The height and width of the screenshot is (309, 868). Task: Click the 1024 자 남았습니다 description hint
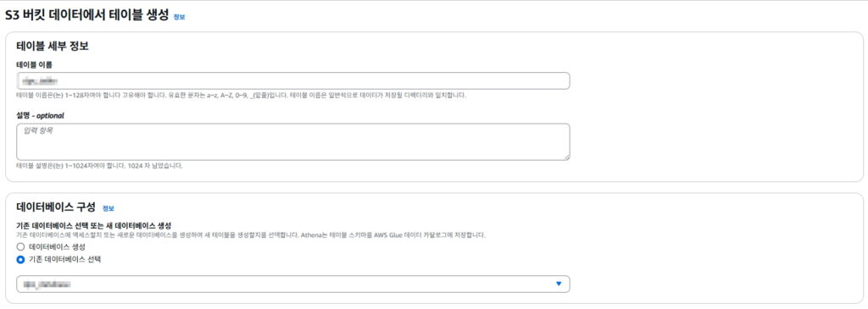coord(100,166)
